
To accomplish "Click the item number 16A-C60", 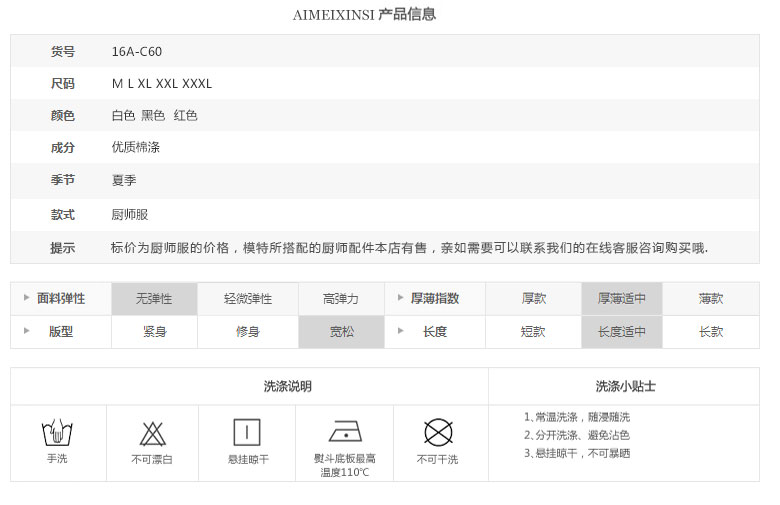I will coord(137,52).
